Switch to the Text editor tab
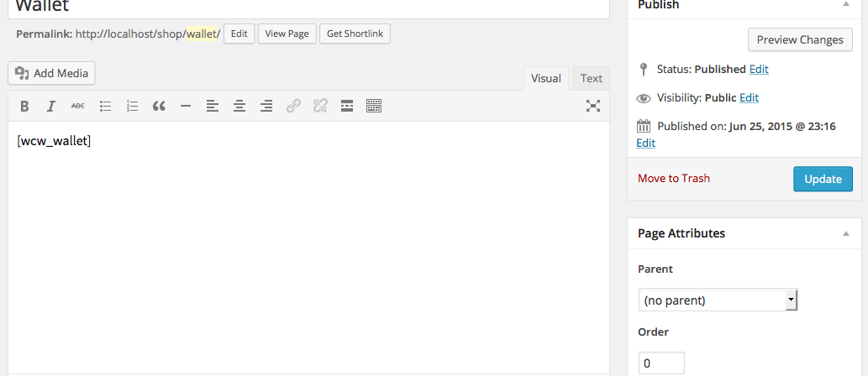This screenshot has width=868, height=376. pyautogui.click(x=592, y=79)
